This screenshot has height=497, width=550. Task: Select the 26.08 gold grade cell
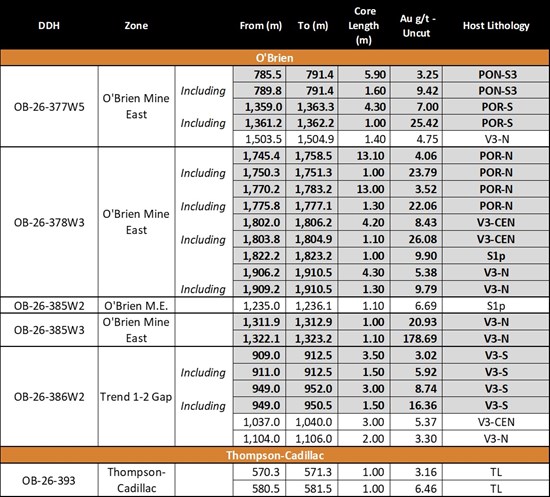click(x=417, y=239)
